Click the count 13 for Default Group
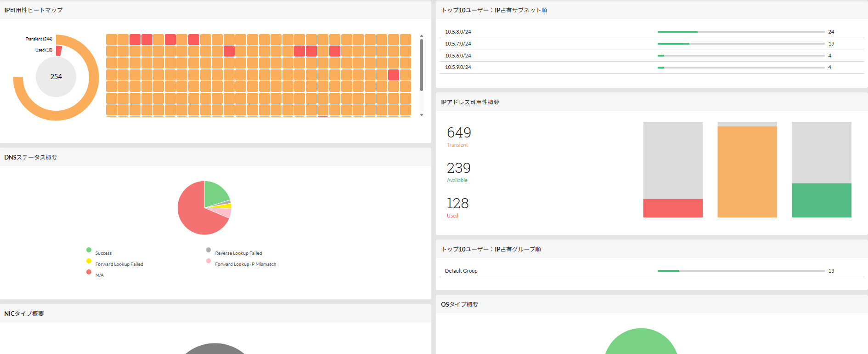 tap(831, 271)
